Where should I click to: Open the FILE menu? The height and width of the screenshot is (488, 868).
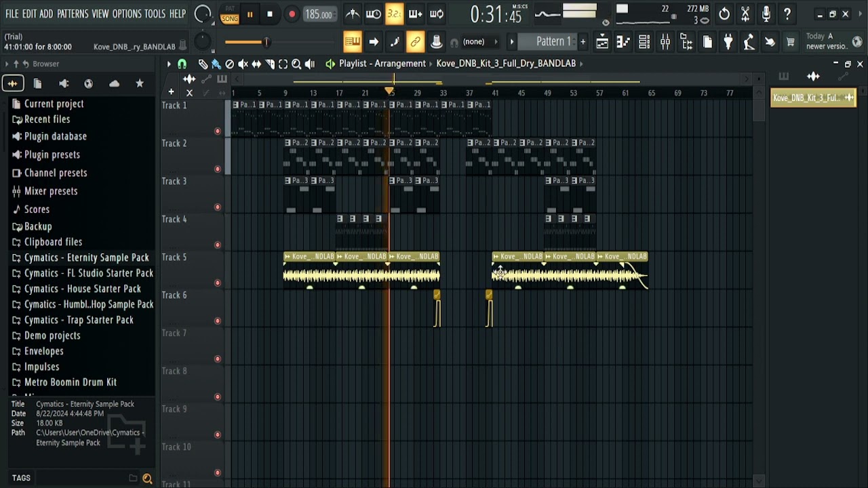click(x=12, y=14)
